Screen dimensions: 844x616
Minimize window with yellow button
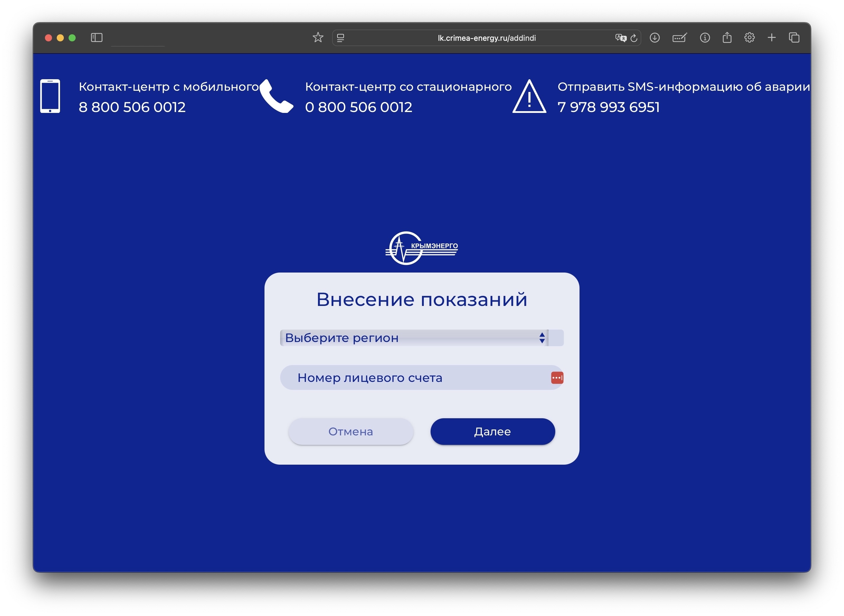(x=60, y=38)
